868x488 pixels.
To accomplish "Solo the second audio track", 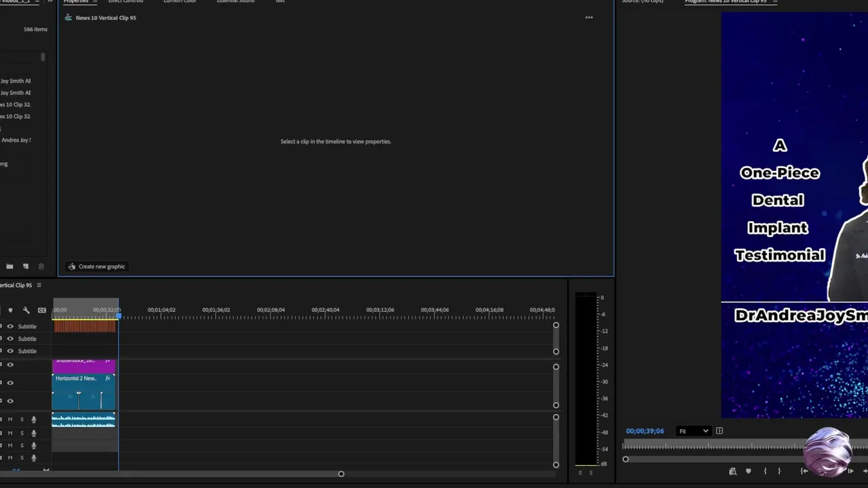I will 22,432.
